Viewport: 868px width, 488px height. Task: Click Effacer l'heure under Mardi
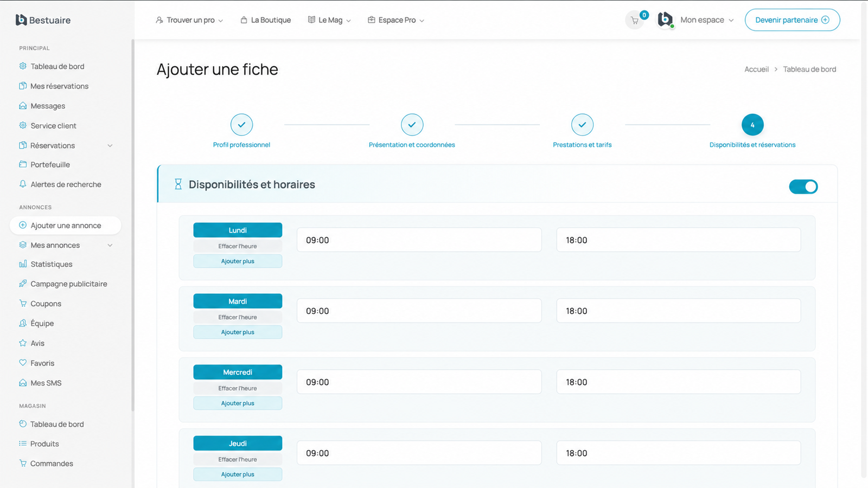[238, 317]
